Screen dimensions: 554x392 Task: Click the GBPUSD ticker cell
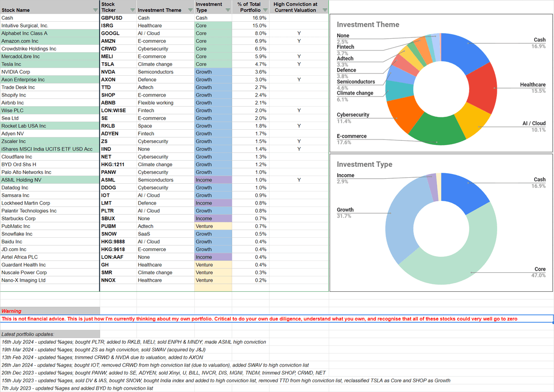pyautogui.click(x=118, y=18)
